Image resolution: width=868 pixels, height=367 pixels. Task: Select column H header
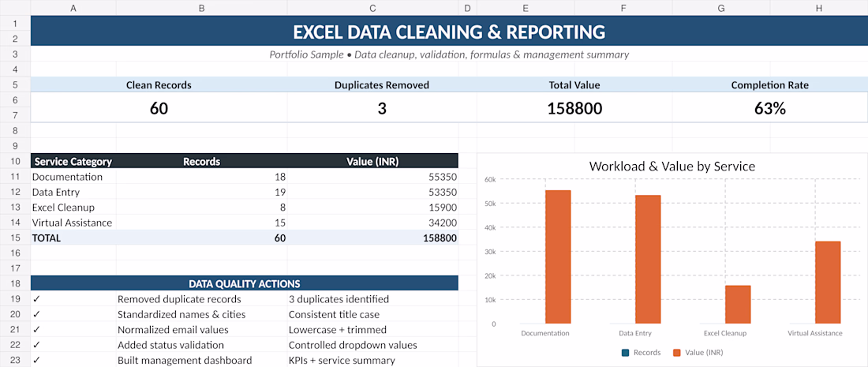(819, 8)
